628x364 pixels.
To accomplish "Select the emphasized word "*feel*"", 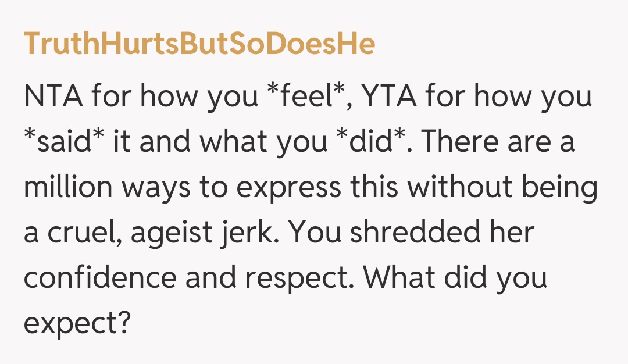I will point(311,97).
